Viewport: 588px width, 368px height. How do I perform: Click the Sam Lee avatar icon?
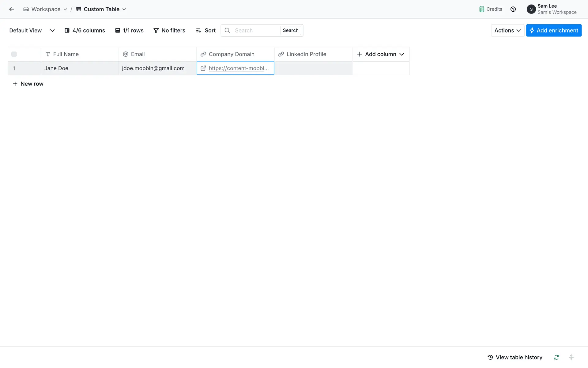tap(531, 9)
